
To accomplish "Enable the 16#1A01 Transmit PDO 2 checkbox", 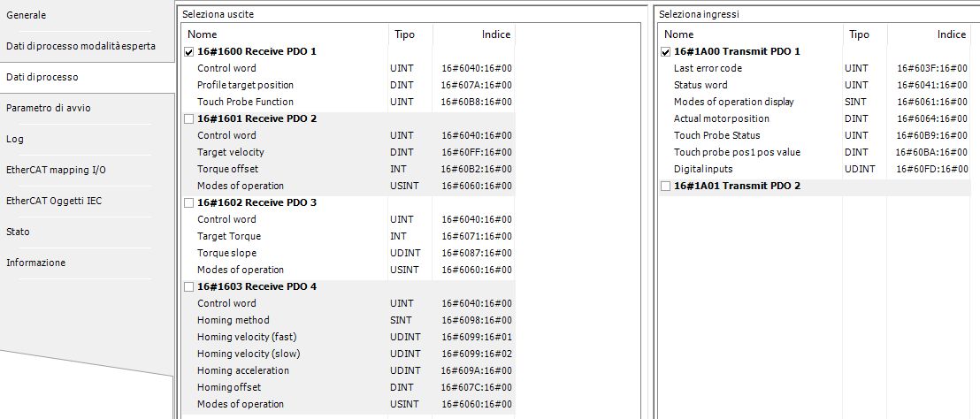I will coord(666,187).
